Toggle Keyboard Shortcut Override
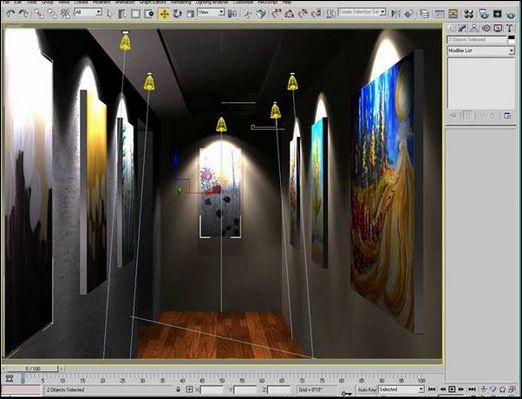 [261, 13]
